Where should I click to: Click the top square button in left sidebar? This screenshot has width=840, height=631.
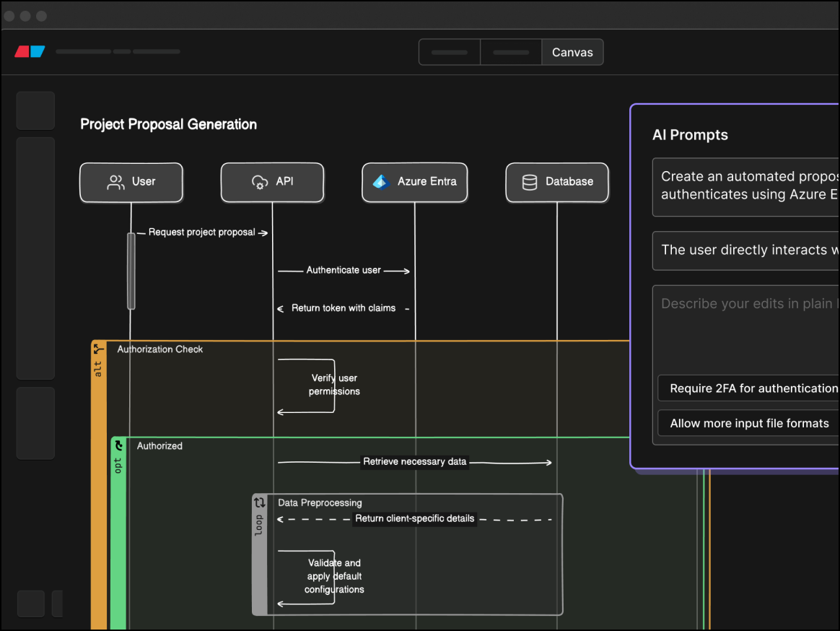(35, 111)
